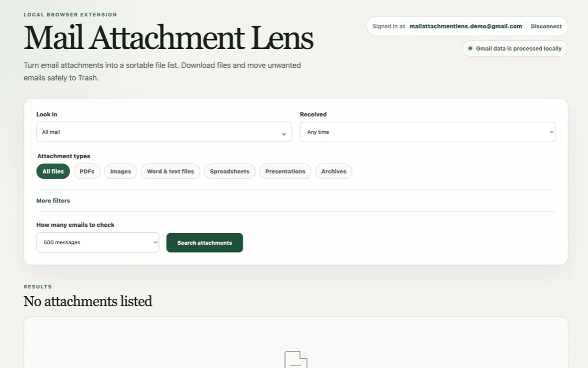Click the How many emails to check label
This screenshot has width=588, height=368.
tap(75, 225)
